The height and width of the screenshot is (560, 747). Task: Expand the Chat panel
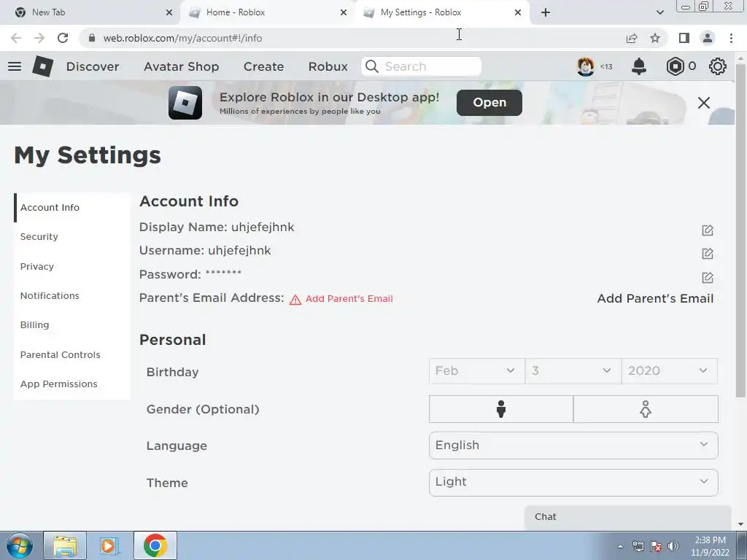coord(628,517)
